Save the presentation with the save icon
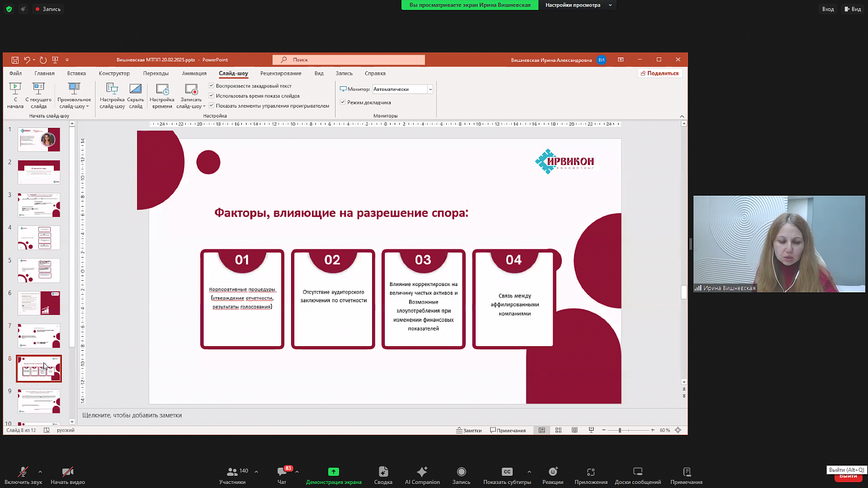Image resolution: width=868 pixels, height=488 pixels. [x=15, y=60]
